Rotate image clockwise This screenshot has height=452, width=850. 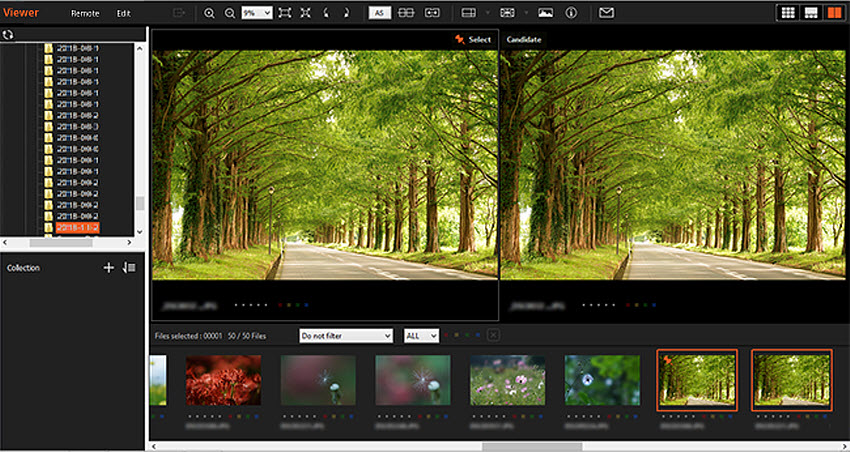point(346,14)
